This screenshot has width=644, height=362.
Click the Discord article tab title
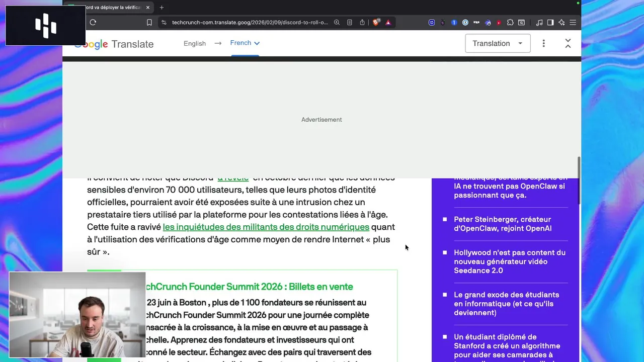click(113, 8)
